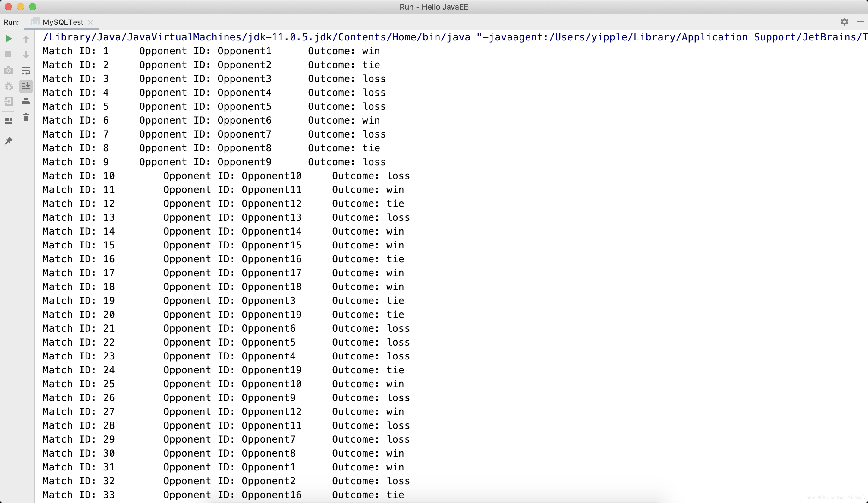Click the Java command line path output
The image size is (868, 503).
pyautogui.click(x=455, y=37)
